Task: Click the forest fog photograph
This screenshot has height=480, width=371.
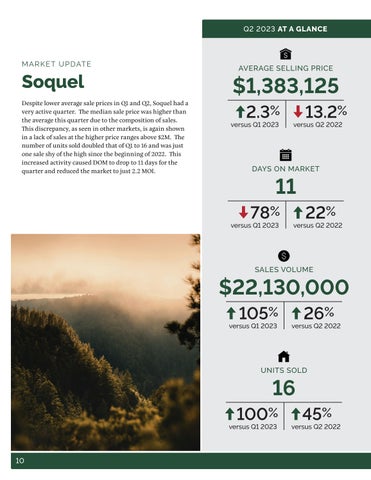Action: click(x=106, y=342)
